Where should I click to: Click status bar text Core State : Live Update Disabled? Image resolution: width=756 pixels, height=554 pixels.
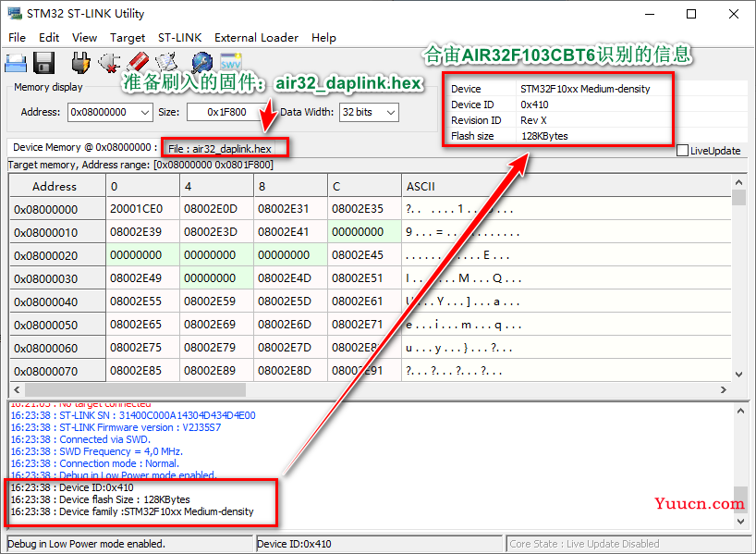click(x=584, y=544)
